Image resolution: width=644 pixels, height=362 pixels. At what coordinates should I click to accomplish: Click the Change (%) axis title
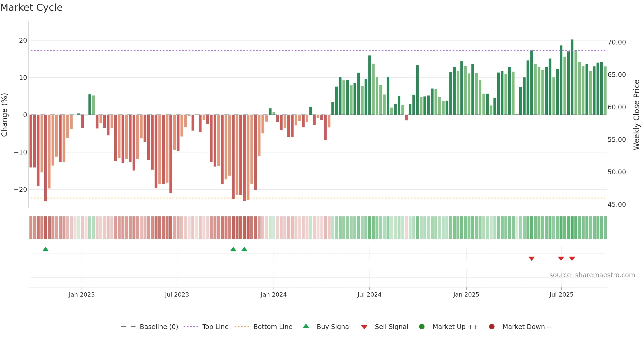point(4,115)
